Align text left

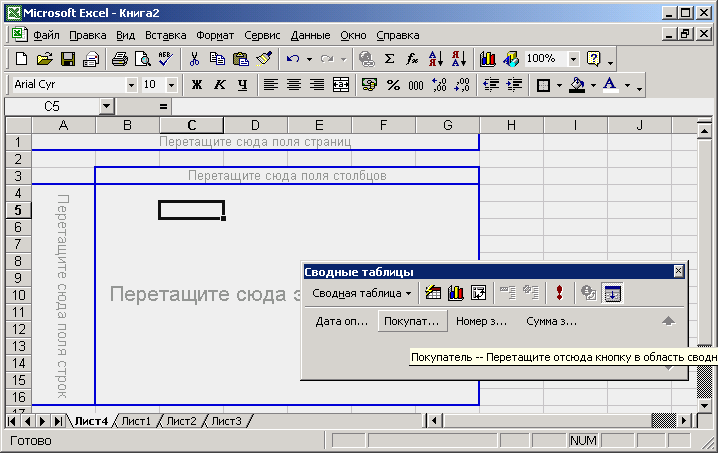point(271,85)
